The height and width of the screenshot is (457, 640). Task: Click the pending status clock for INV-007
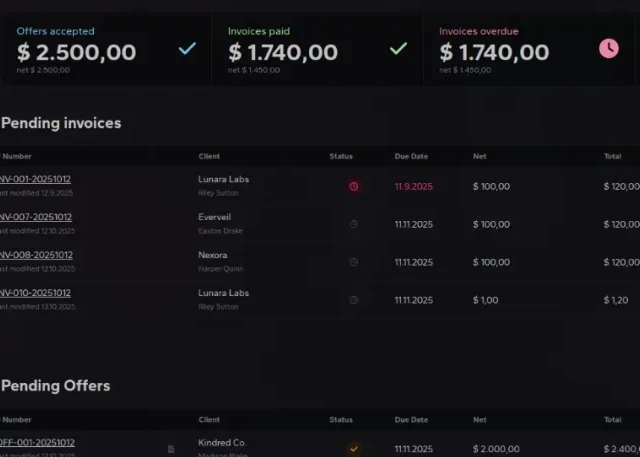pyautogui.click(x=353, y=224)
